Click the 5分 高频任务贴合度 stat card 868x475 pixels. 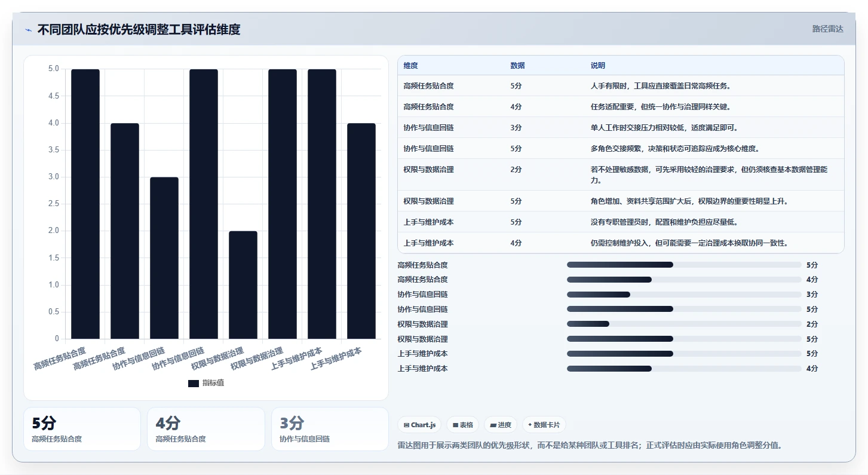82,429
